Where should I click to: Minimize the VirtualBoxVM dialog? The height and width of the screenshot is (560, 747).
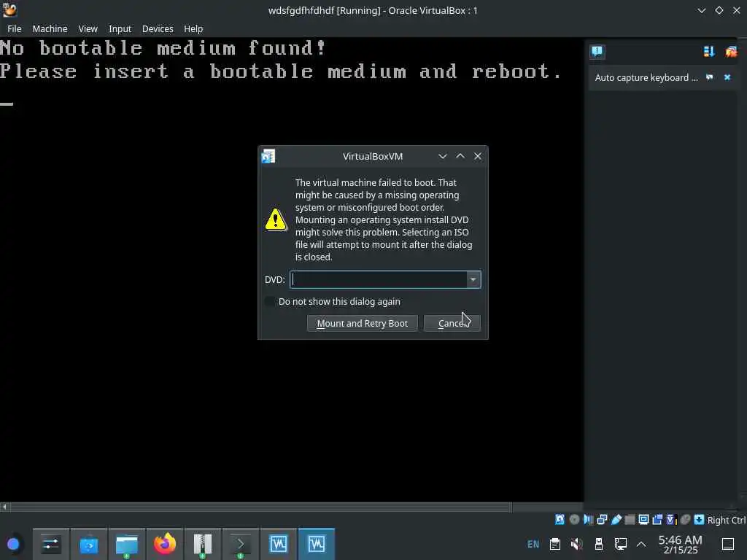[443, 156]
